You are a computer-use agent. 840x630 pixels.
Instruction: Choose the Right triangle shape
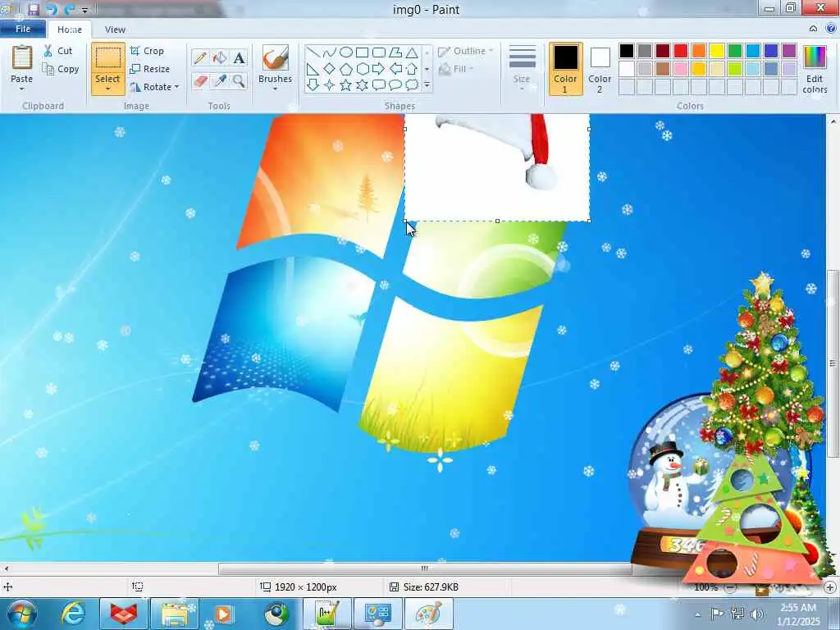coord(313,69)
